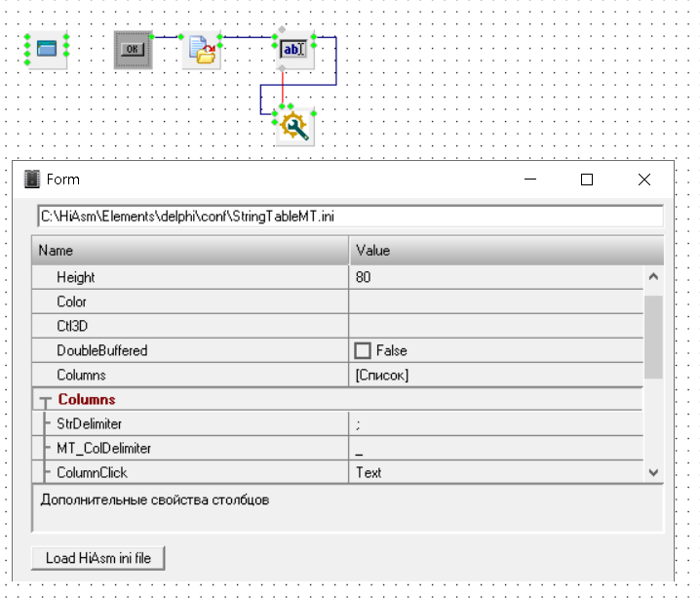Screen dimensions: 700x600
Task: Click the Name column header
Action: coord(190,251)
